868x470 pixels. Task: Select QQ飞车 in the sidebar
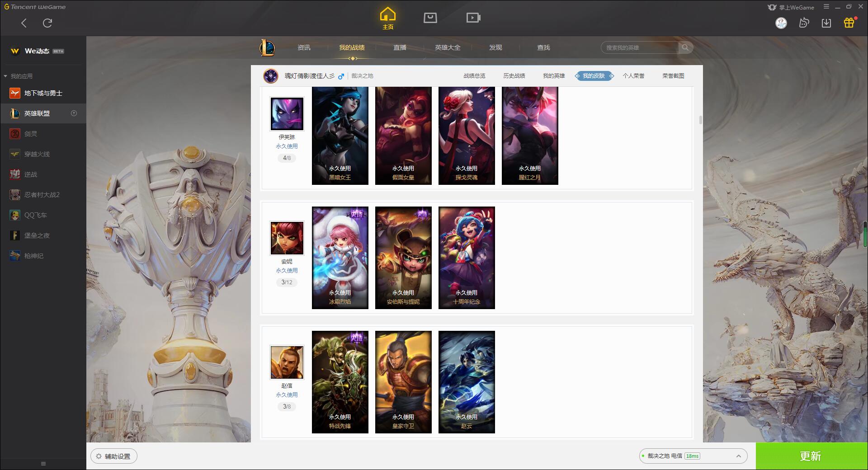(43, 215)
